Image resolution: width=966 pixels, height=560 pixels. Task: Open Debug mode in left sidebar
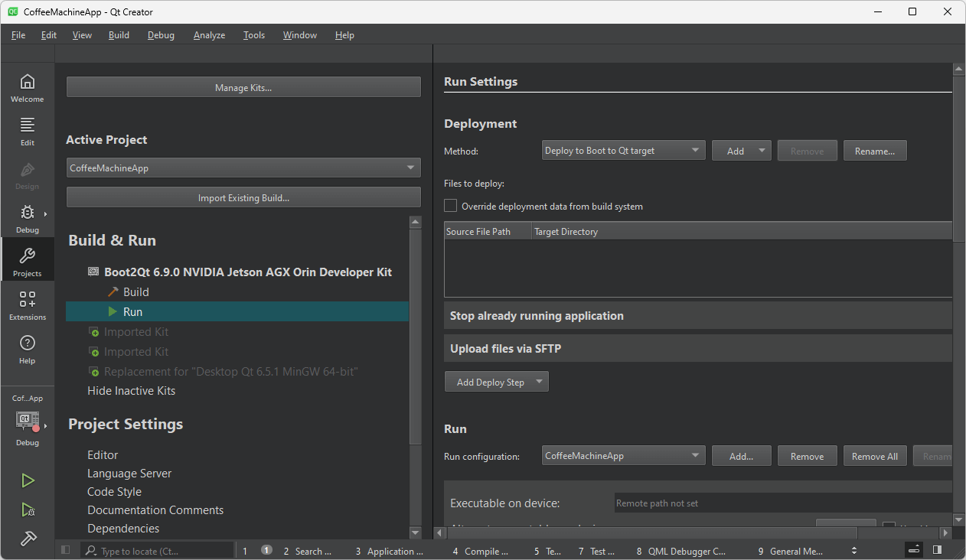pos(27,219)
